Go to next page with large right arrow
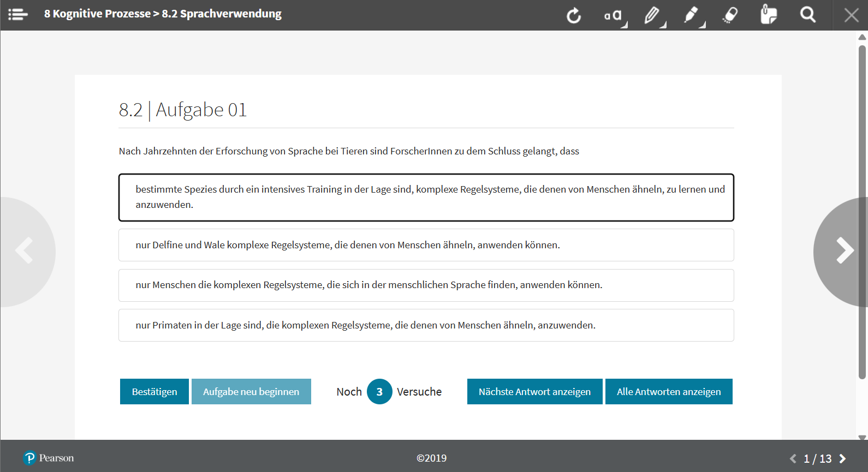 pos(843,252)
